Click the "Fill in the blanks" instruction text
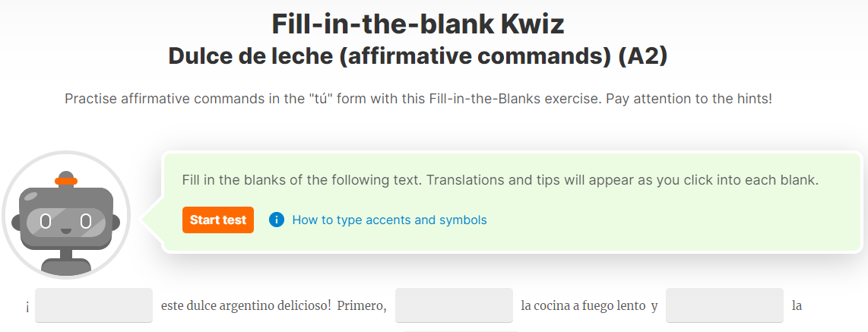 click(500, 180)
